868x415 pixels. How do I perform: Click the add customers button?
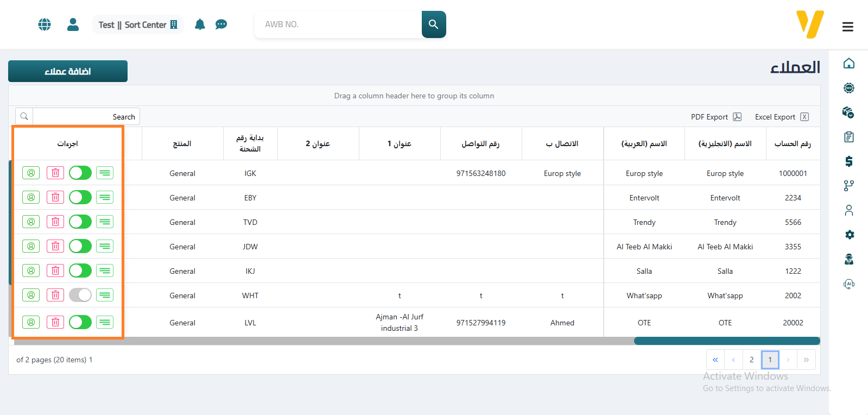[68, 71]
